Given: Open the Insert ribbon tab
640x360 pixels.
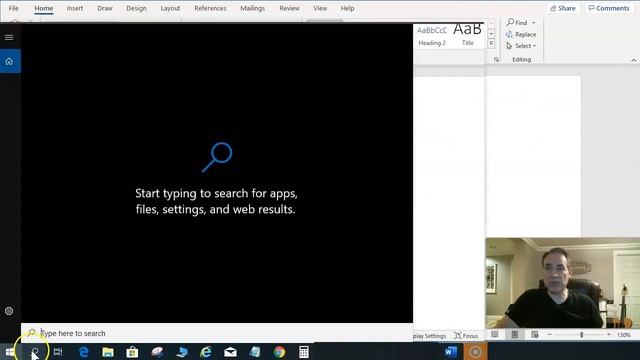Looking at the screenshot, I should click(75, 8).
